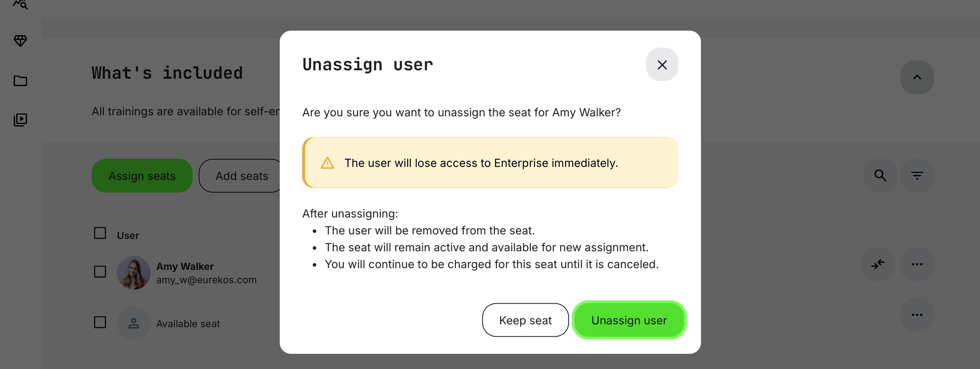Image resolution: width=980 pixels, height=369 pixels.
Task: Confirm with the Unassign user button
Action: (x=629, y=320)
